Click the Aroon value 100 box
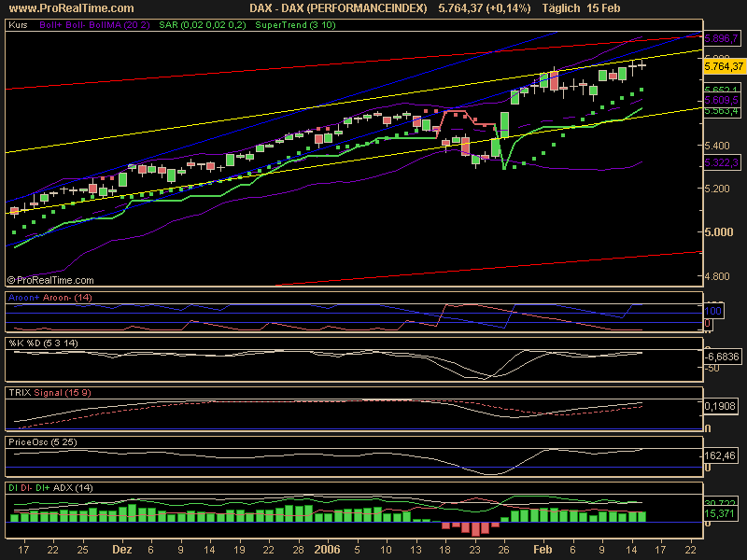 [x=712, y=312]
